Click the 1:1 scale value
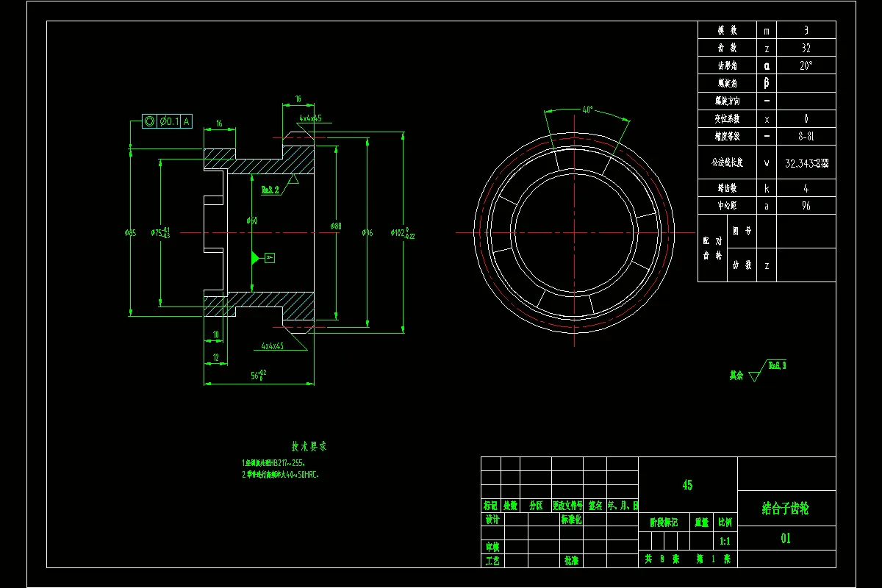Screen dimensions: 882x588 pyautogui.click(x=725, y=541)
